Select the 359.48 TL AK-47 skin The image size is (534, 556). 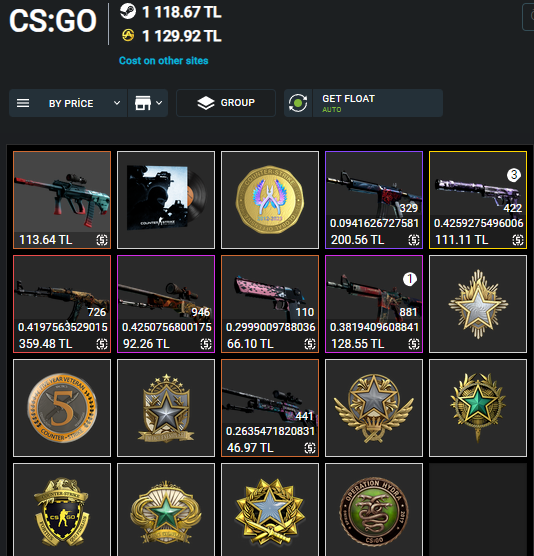click(62, 304)
